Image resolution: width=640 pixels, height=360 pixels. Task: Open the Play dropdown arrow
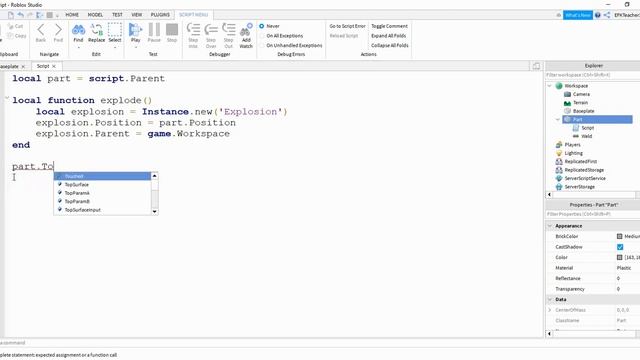coord(135,47)
